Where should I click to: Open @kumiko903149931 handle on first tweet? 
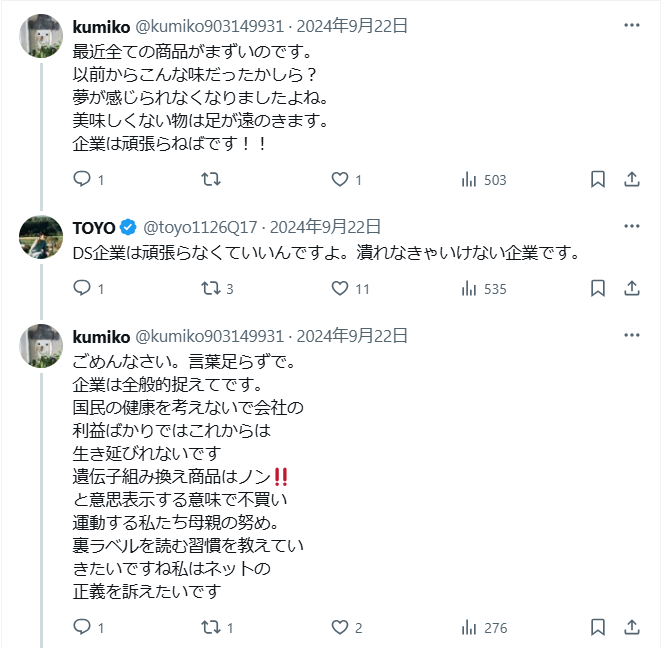[x=209, y=25]
